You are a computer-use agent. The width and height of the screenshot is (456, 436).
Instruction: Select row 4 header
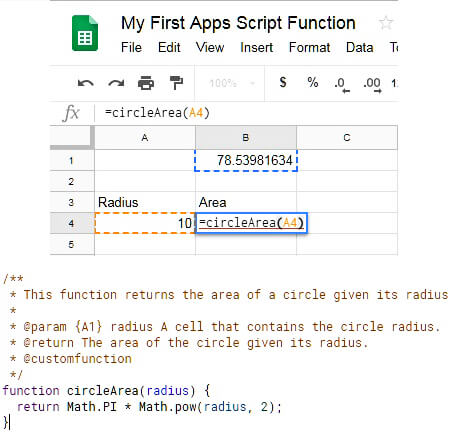72,223
